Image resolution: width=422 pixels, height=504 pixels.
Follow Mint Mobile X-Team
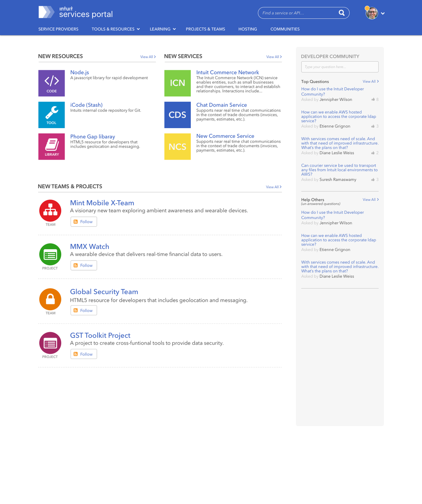click(x=84, y=222)
